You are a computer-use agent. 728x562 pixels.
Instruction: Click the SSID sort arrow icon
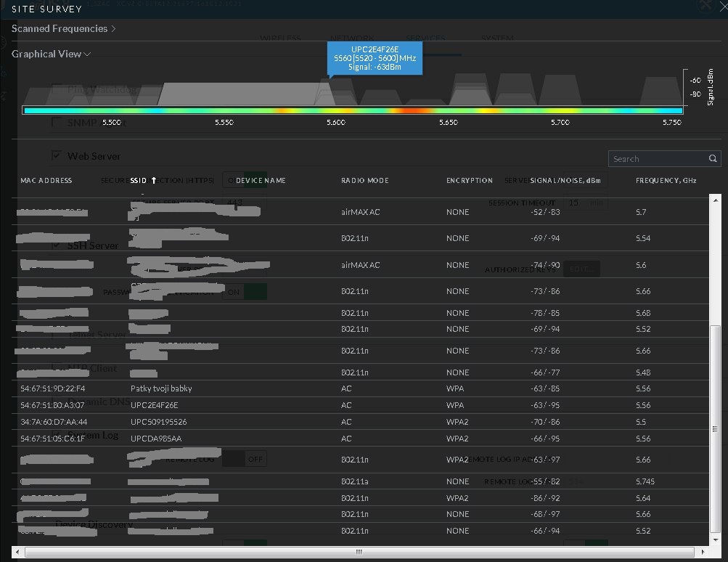pyautogui.click(x=153, y=180)
